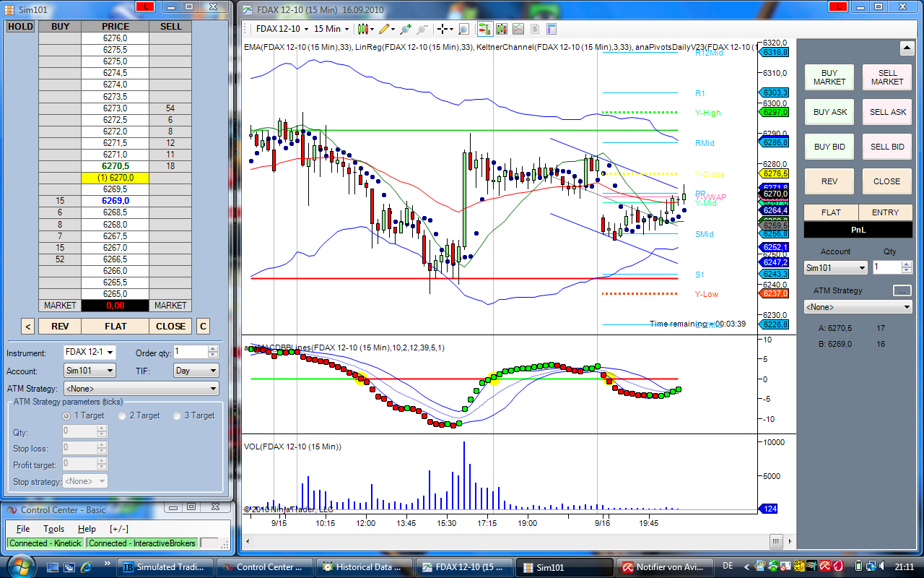This screenshot has width=924, height=578.
Task: Open the indicators icon in chart toolbar
Action: pyautogui.click(x=518, y=29)
